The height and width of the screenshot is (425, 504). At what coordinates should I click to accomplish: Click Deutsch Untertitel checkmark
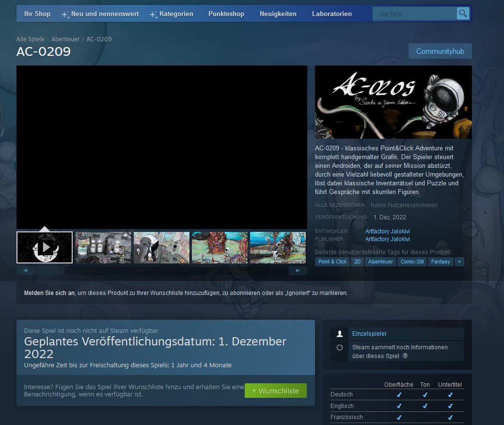tap(450, 395)
